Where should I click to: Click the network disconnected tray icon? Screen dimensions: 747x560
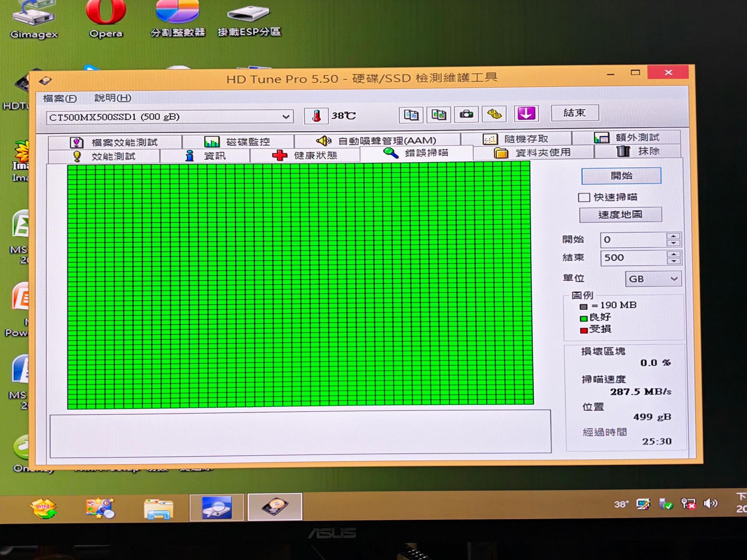pos(688,504)
